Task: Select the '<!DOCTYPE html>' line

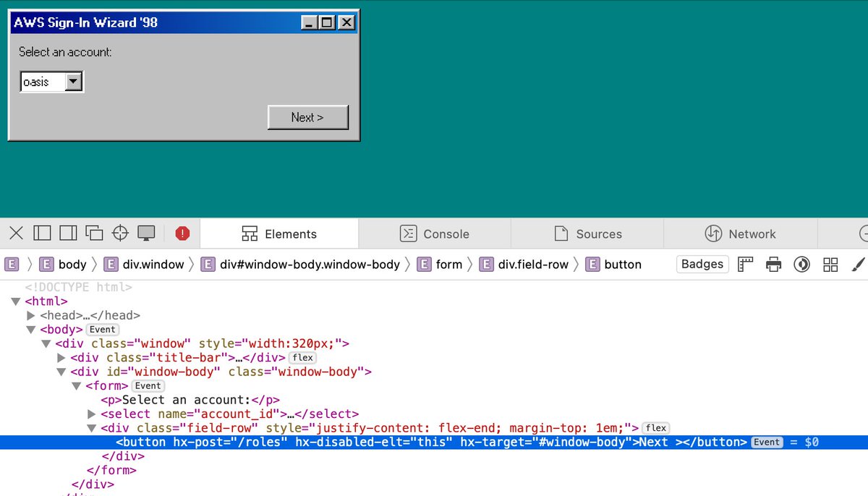Action: [78, 287]
